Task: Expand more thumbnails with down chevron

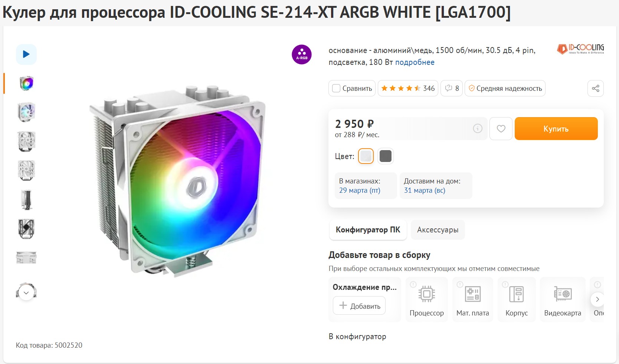Action: point(26,292)
